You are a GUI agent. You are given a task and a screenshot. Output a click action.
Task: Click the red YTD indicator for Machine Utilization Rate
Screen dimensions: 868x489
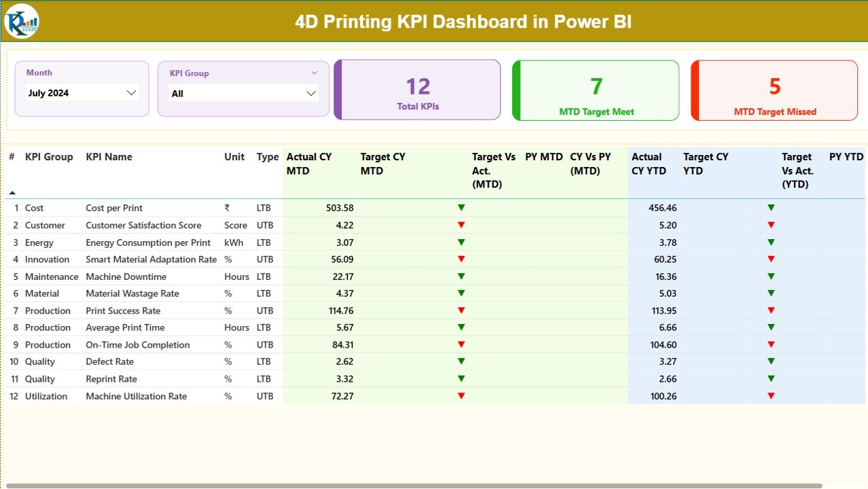tap(770, 396)
